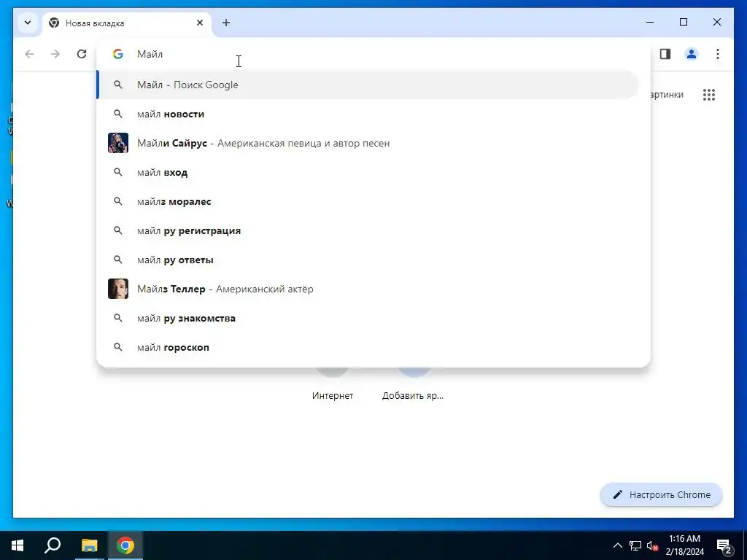Open Windows taskbar search
This screenshot has height=560, width=747.
click(x=53, y=545)
